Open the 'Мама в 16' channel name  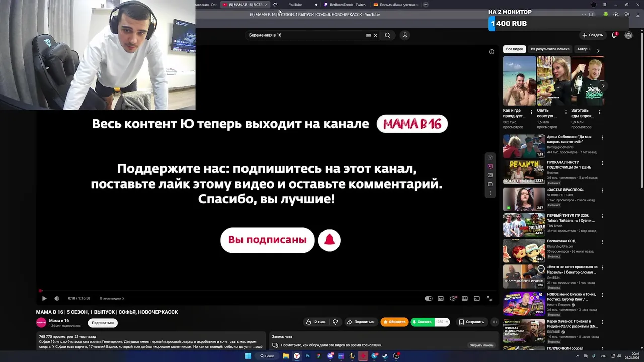(59, 321)
